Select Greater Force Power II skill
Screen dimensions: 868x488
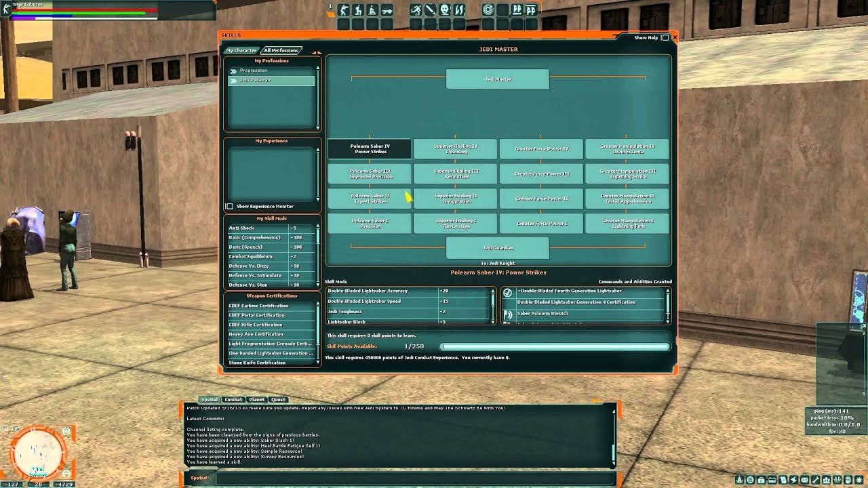[x=541, y=199]
